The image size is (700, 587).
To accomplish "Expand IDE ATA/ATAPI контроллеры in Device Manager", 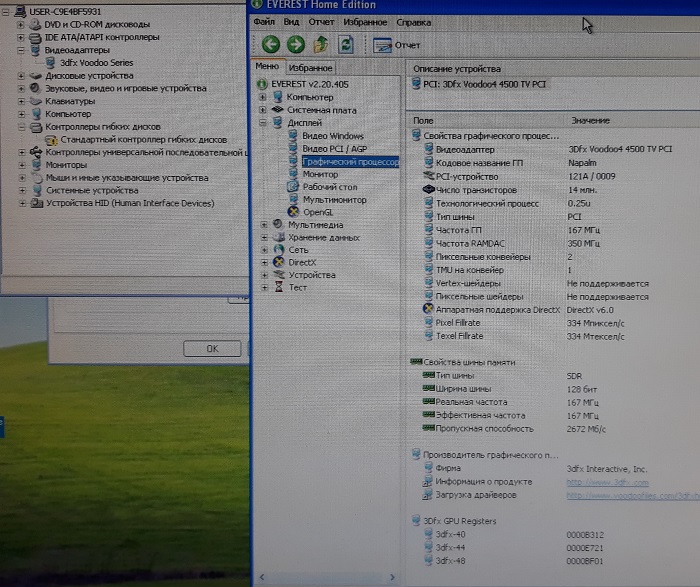I will [20, 37].
